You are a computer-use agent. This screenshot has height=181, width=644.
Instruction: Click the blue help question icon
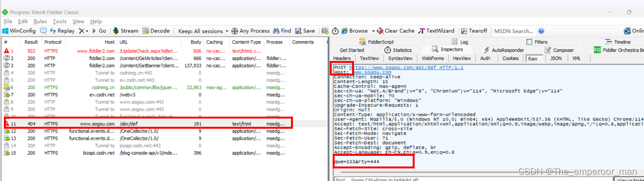(541, 30)
